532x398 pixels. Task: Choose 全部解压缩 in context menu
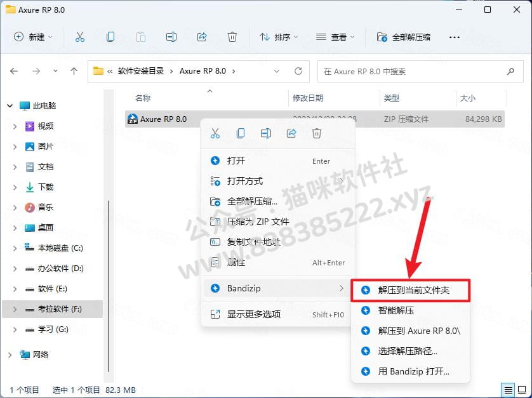pos(277,202)
